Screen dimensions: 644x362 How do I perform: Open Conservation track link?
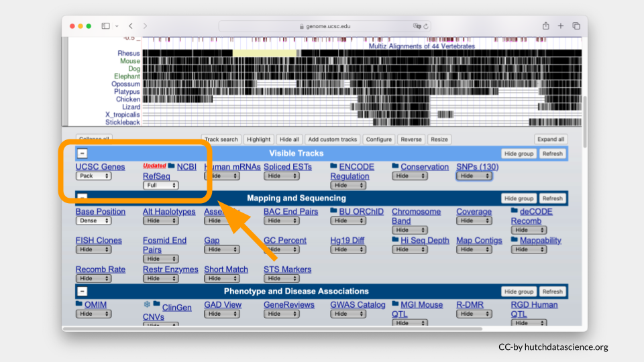coord(425,167)
